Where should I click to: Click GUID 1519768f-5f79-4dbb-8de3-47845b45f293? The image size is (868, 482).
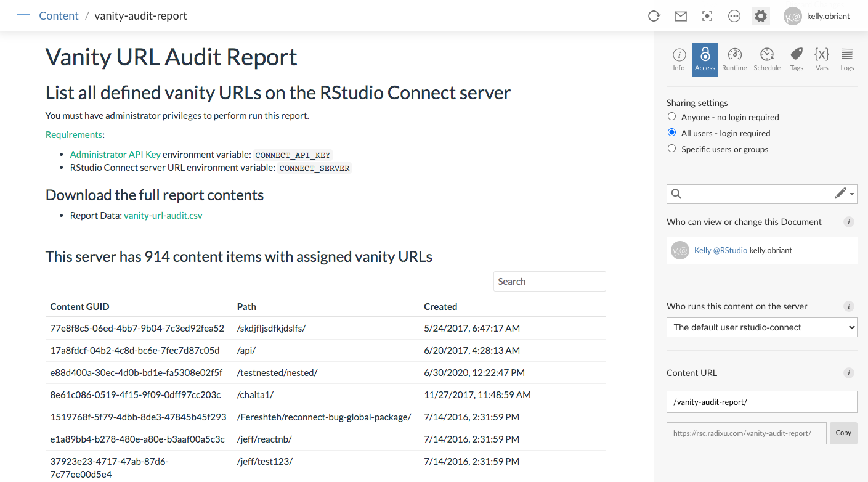[139, 417]
